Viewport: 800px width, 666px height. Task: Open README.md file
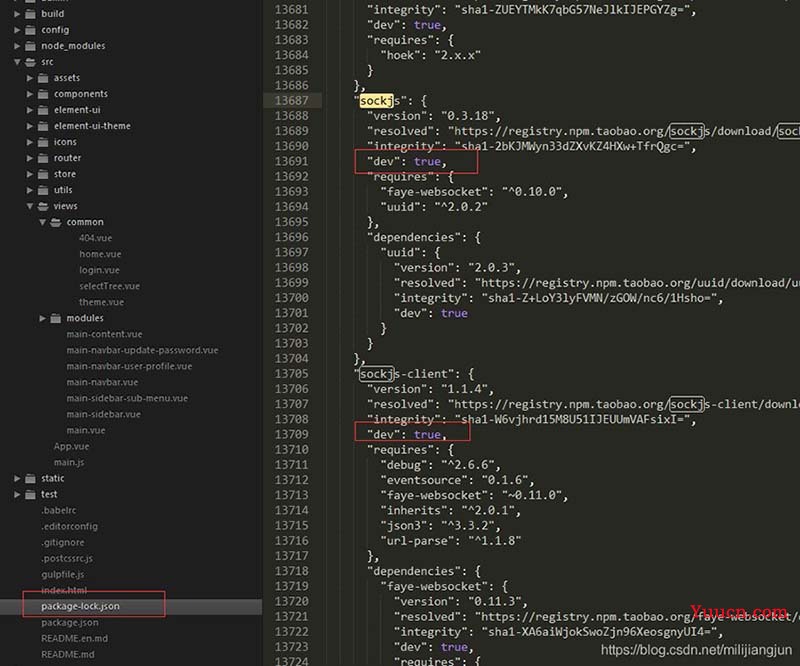tap(68, 654)
